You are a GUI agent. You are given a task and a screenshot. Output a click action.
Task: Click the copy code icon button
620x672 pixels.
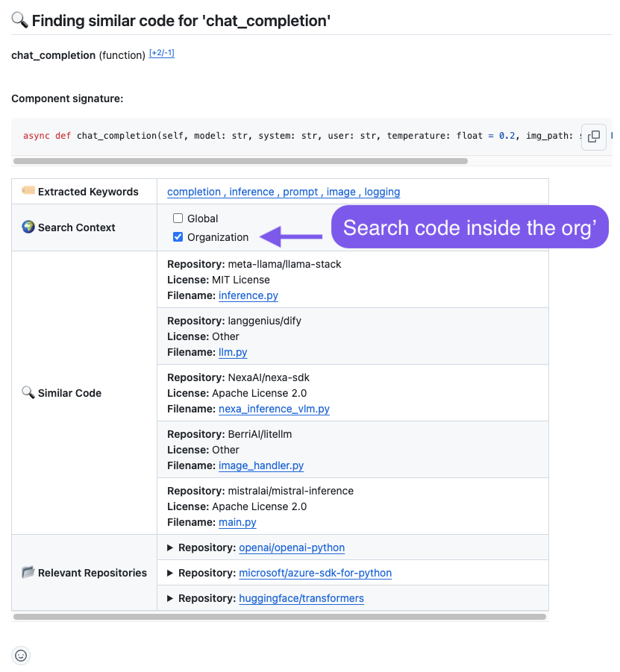(x=594, y=136)
